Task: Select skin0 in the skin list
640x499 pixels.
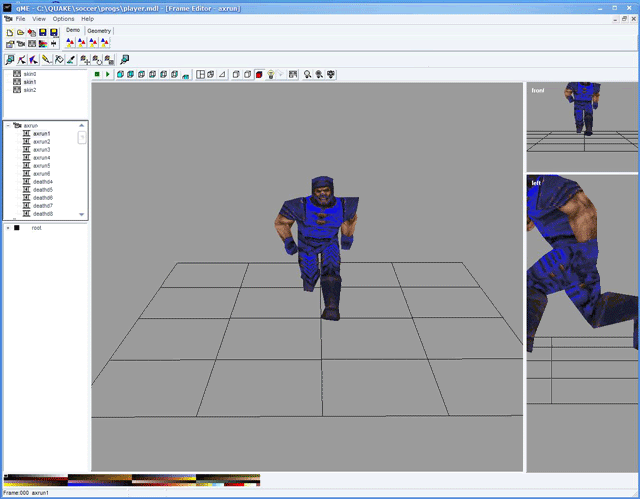Action: (29, 74)
